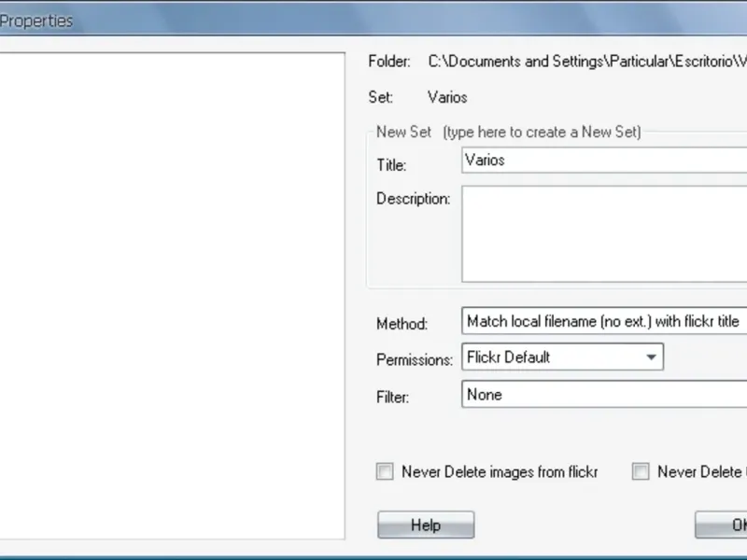
Task: Enable "Never Delete images from flickr" checkbox
Action: pyautogui.click(x=385, y=472)
